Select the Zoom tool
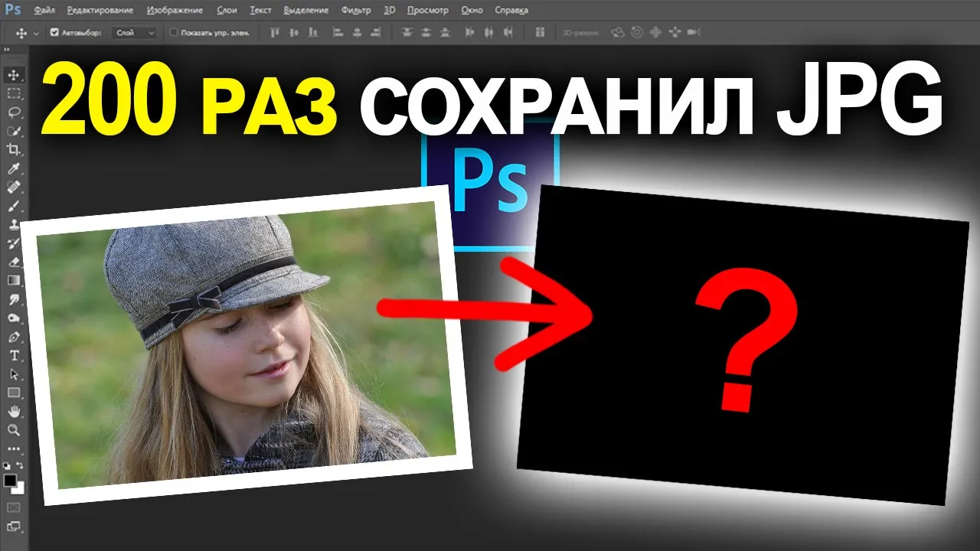 14,431
